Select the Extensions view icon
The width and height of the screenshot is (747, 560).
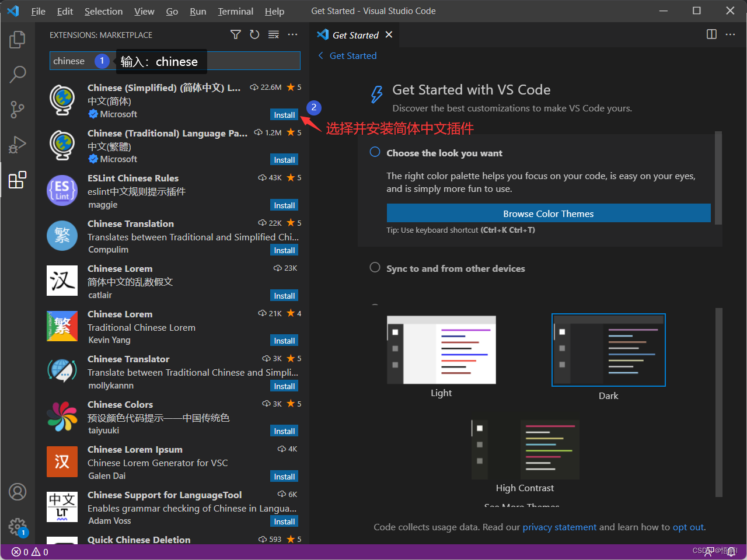pyautogui.click(x=18, y=180)
